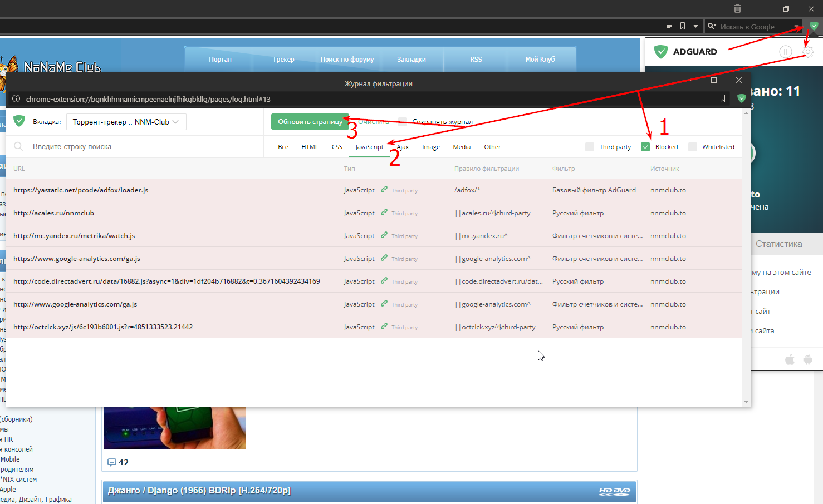This screenshot has height=504, width=823.
Task: Click the bookmark star in the log address bar
Action: (722, 98)
